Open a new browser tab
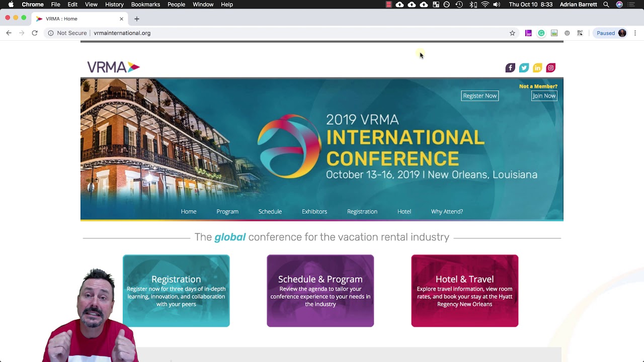Screen dimensions: 644x362 click(137, 19)
